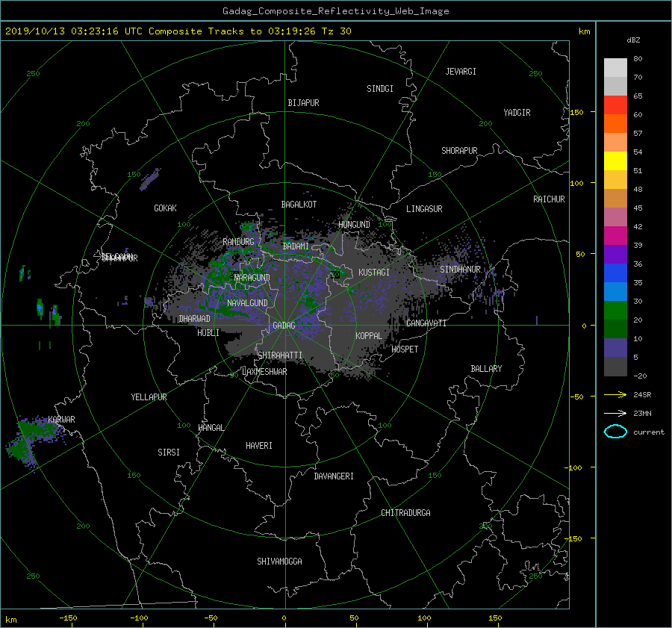This screenshot has width=672, height=628.
Task: Click the SINDGI city label
Action: click(x=380, y=89)
